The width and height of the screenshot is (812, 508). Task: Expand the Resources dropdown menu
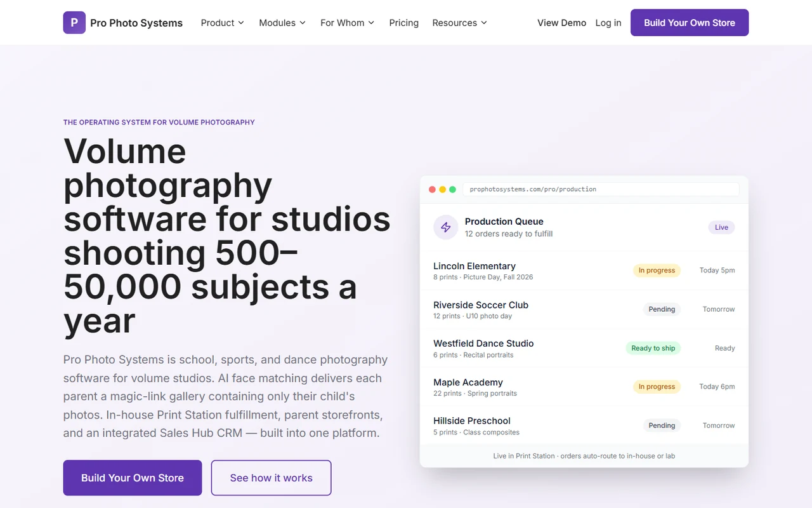460,23
